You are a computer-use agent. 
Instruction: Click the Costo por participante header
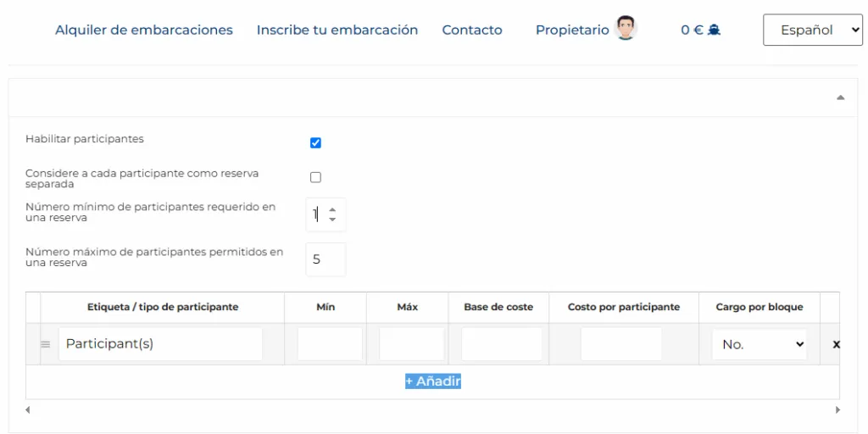(x=624, y=307)
